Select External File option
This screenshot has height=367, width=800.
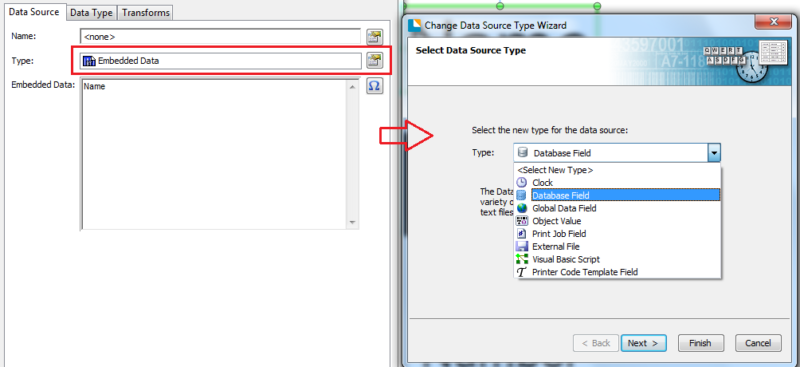click(x=617, y=247)
